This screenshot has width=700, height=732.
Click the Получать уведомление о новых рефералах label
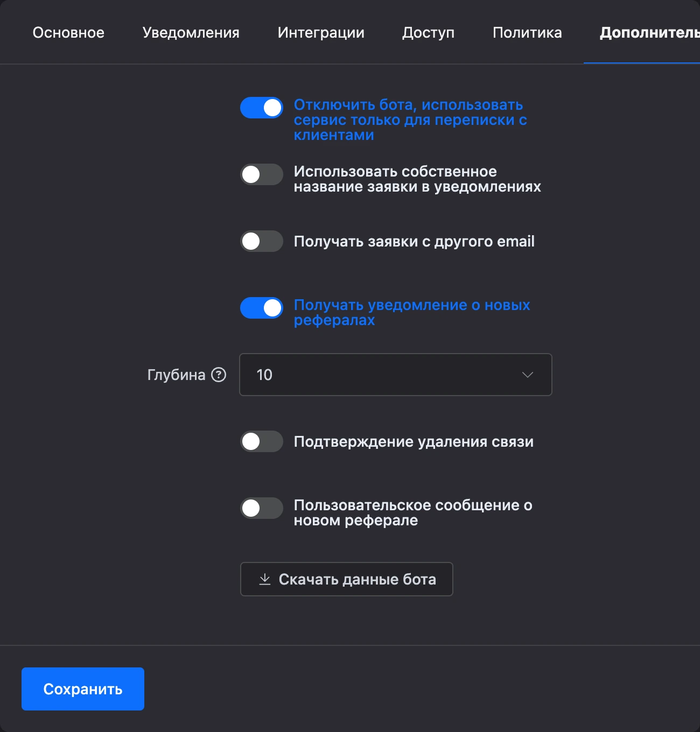412,312
